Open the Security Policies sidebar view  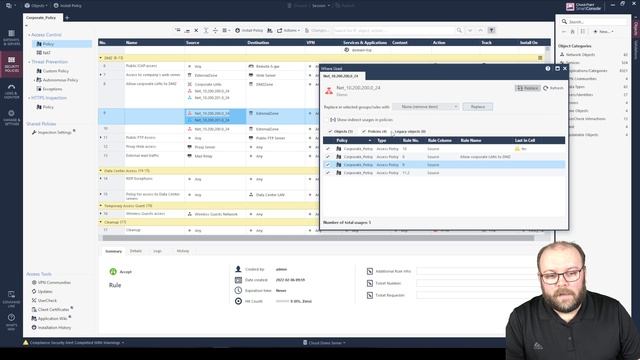[x=11, y=64]
